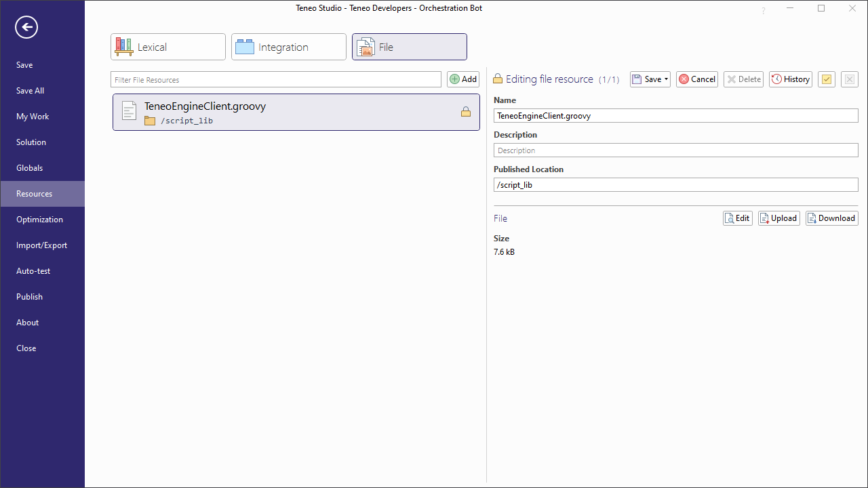Screen dimensions: 868x488
Task: Open the History of the file resource
Action: [791, 79]
